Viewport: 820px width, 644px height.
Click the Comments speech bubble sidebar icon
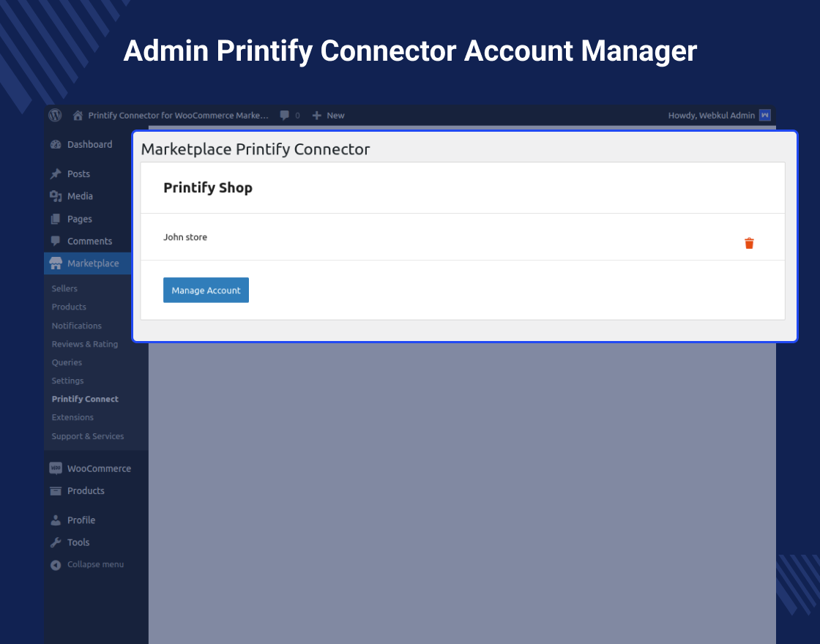56,241
